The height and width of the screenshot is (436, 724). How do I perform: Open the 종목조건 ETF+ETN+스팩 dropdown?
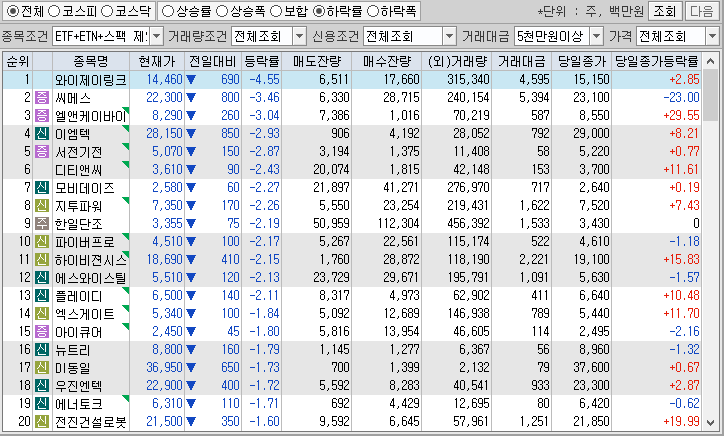tap(157, 36)
